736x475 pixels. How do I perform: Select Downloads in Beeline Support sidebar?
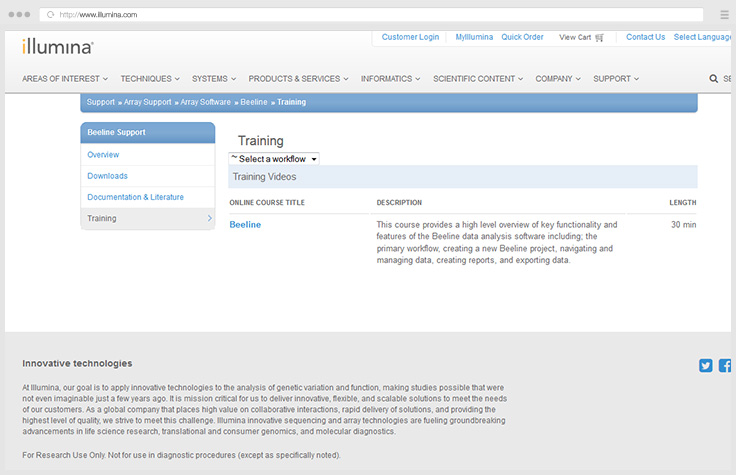pos(107,176)
